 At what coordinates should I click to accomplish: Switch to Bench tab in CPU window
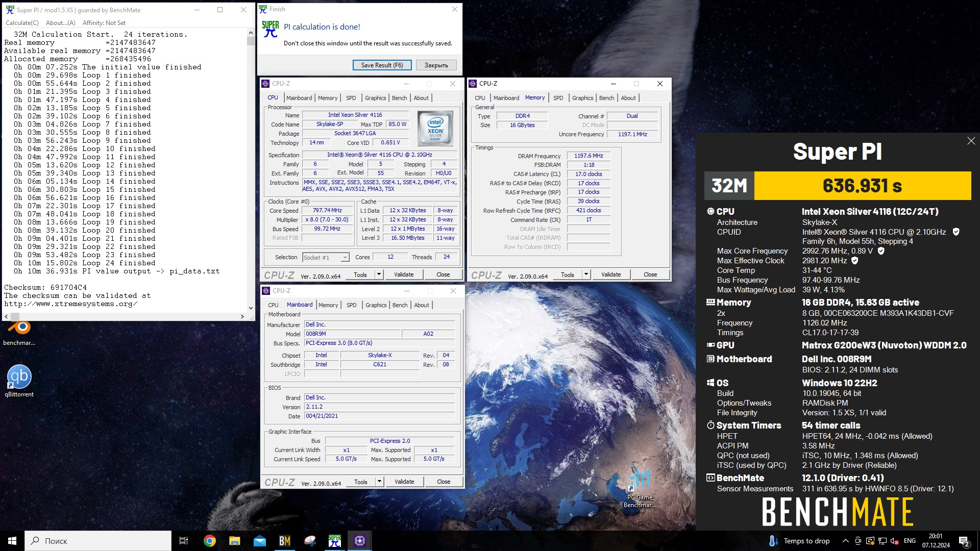click(400, 98)
